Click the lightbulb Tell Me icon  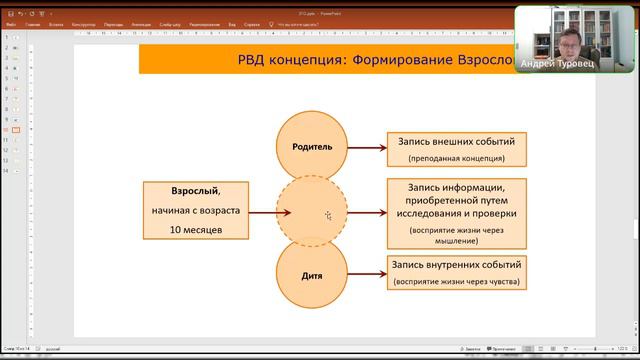(271, 24)
